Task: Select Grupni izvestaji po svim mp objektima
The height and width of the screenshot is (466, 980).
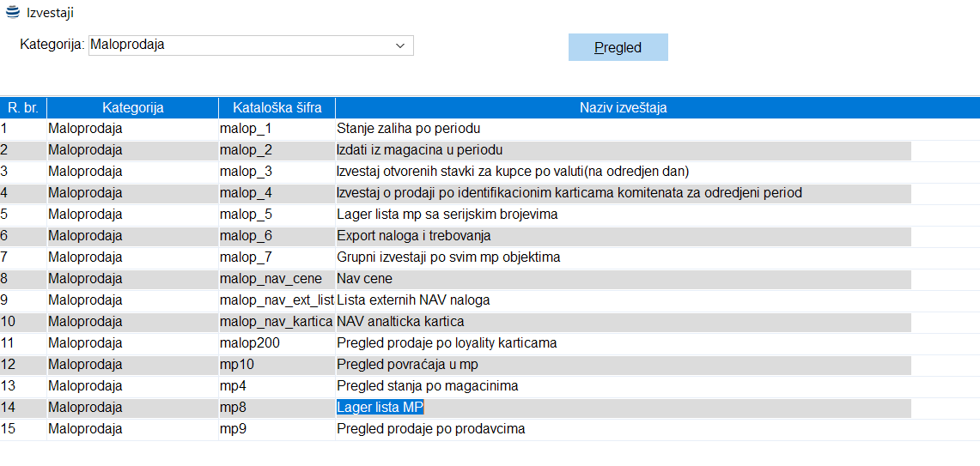Action: tap(448, 257)
